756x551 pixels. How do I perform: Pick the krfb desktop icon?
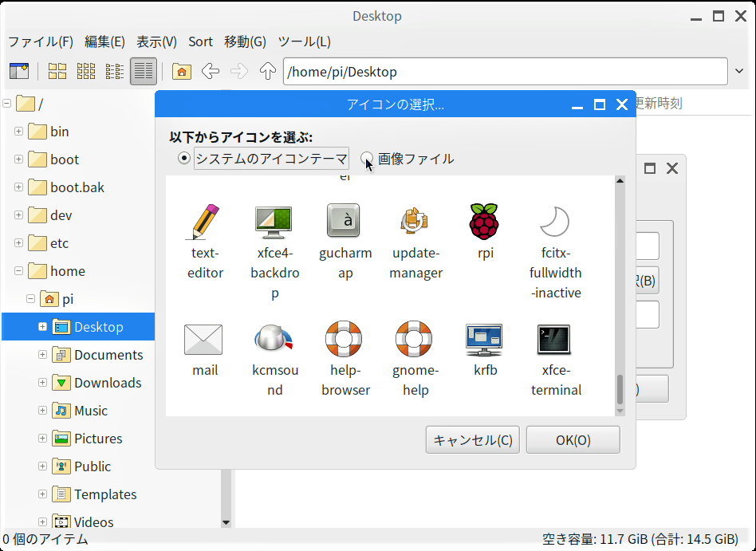tap(485, 340)
